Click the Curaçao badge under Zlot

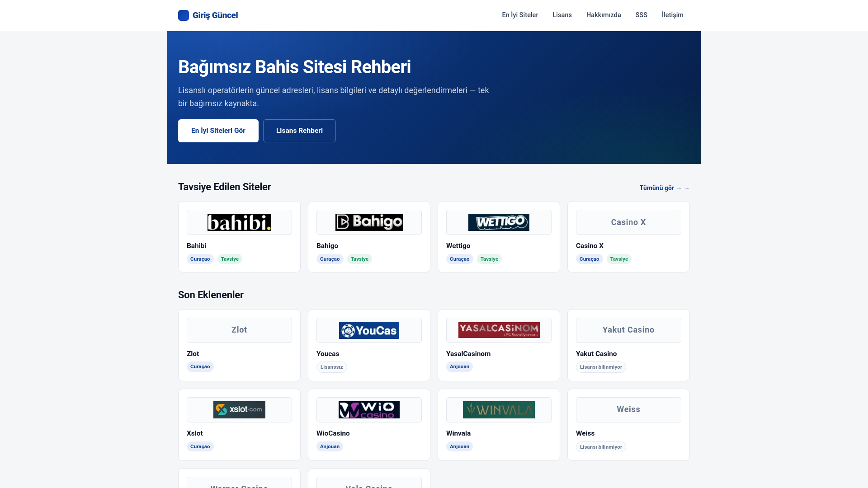(200, 366)
